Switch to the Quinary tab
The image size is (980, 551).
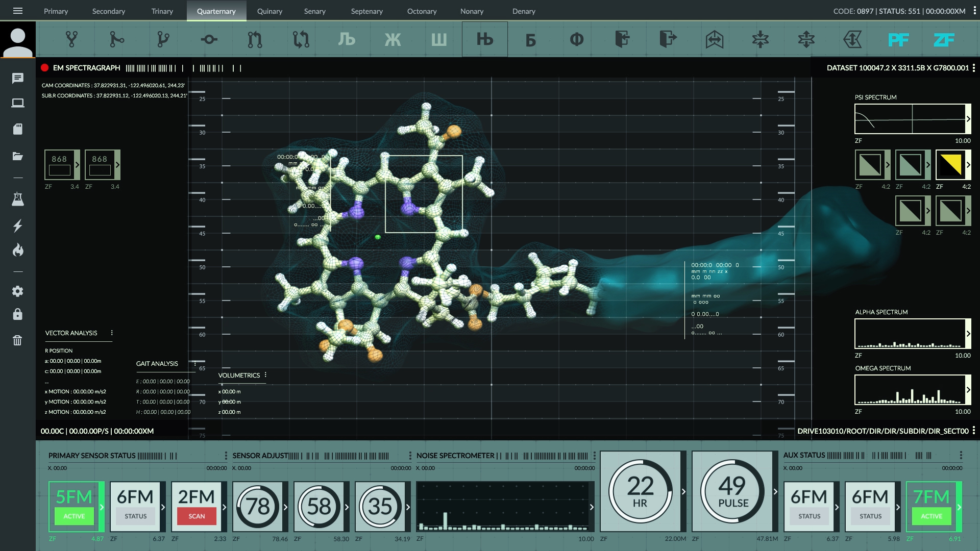click(x=269, y=11)
